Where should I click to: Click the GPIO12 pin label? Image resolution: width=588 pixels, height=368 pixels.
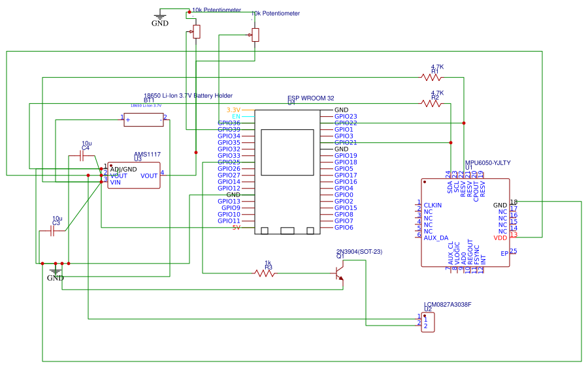click(229, 189)
